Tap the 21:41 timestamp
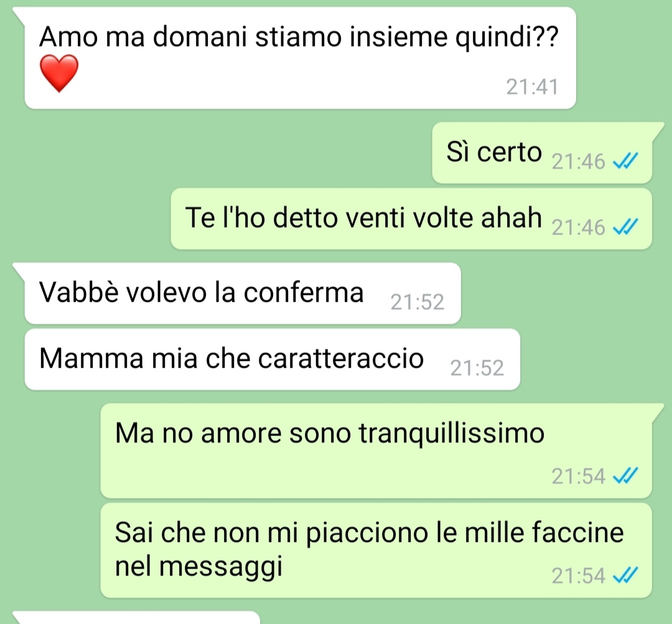Image resolution: width=672 pixels, height=624 pixels. (532, 87)
